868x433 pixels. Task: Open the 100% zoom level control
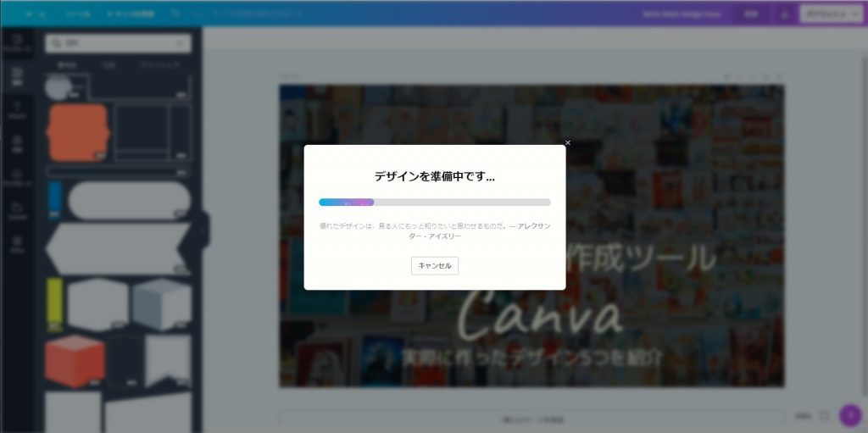click(802, 416)
